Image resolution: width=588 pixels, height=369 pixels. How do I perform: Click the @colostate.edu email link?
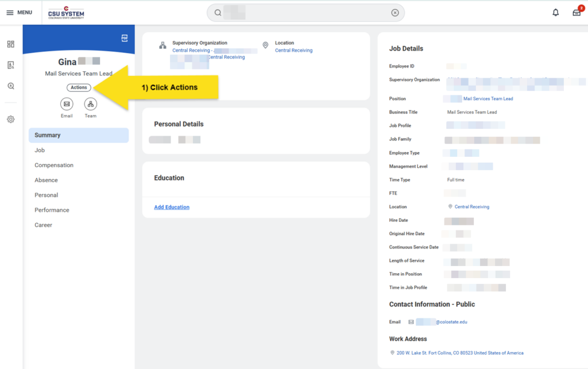coord(451,322)
